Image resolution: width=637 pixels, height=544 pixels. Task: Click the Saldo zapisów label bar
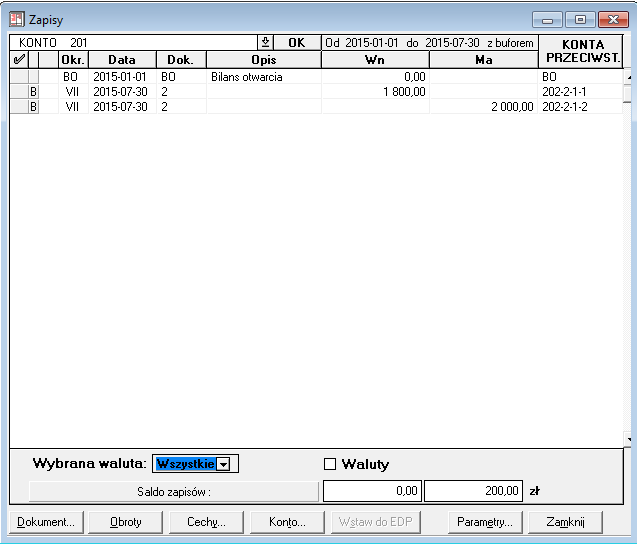(174, 492)
